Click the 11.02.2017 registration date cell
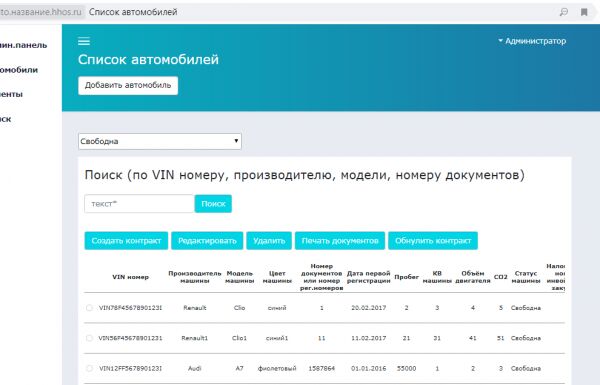The width and height of the screenshot is (600, 385). pos(368,338)
